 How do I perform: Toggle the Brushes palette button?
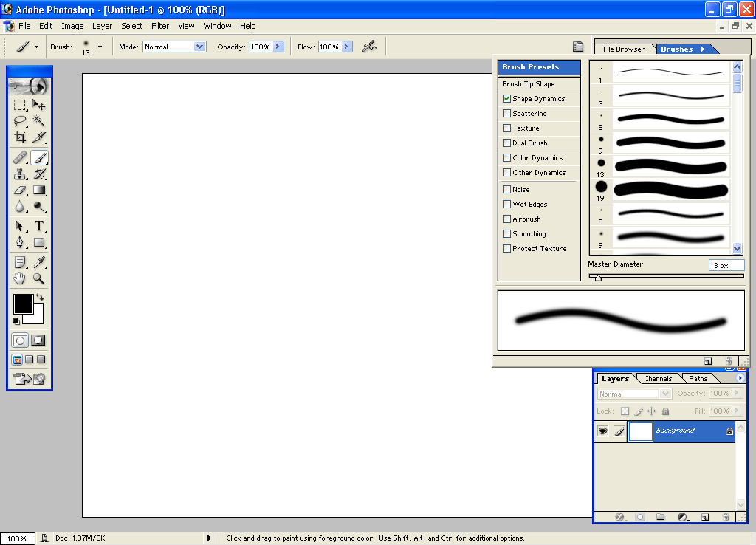[x=577, y=47]
